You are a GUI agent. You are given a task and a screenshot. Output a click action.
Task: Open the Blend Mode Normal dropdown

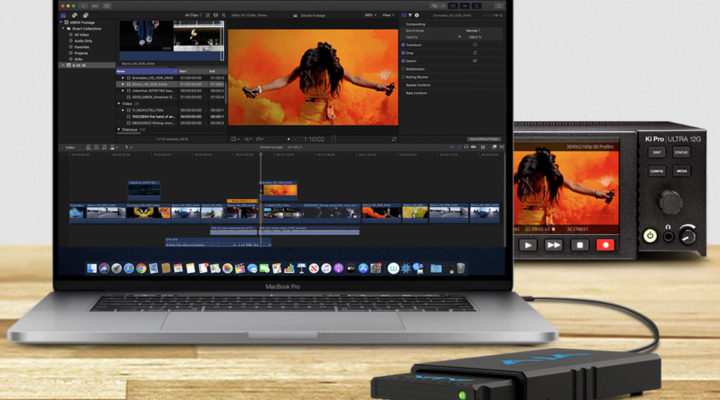pyautogui.click(x=474, y=30)
